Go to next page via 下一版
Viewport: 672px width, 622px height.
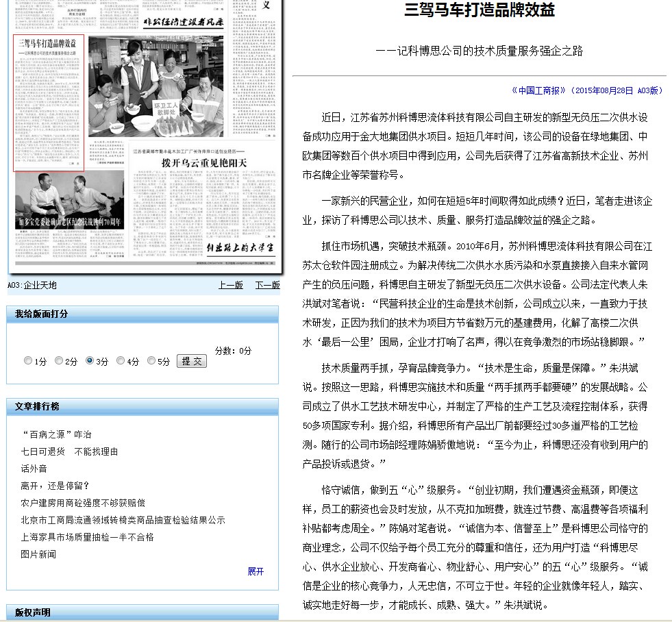pos(267,286)
